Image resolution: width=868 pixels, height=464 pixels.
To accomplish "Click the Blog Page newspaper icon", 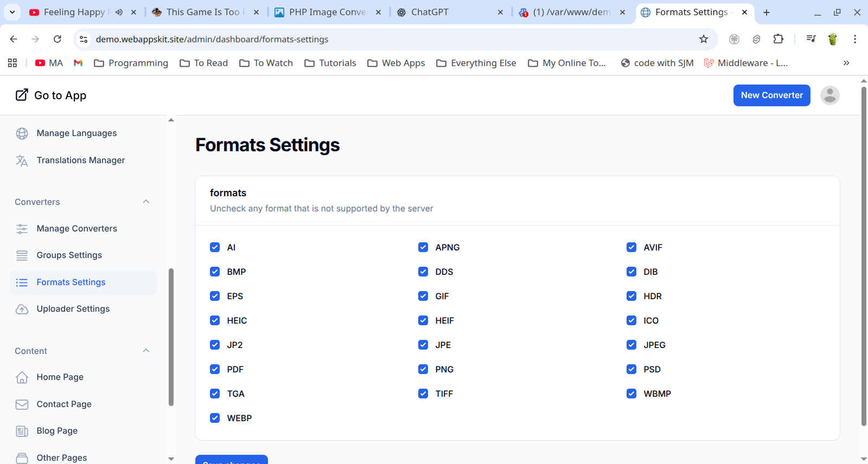I will (22, 431).
